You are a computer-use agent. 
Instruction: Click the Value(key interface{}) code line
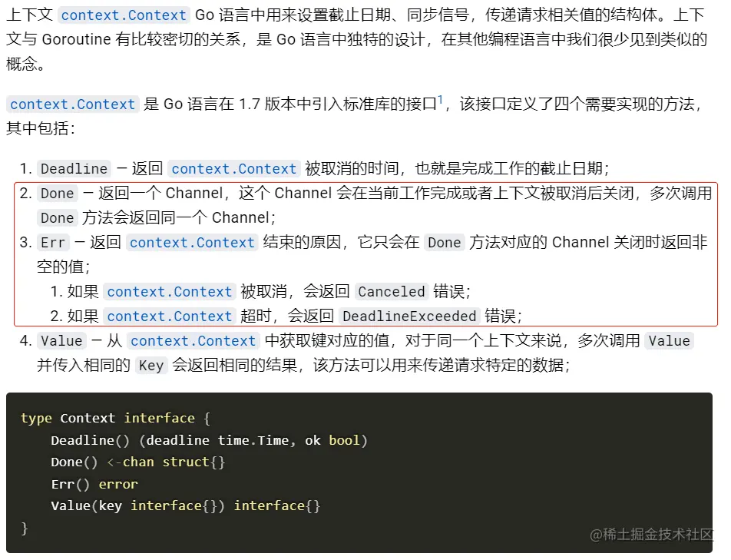click(185, 505)
